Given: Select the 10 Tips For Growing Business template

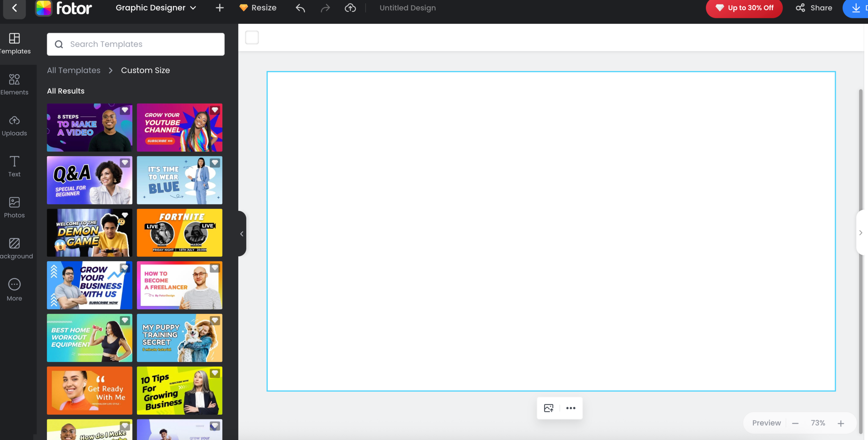Looking at the screenshot, I should pos(180,390).
